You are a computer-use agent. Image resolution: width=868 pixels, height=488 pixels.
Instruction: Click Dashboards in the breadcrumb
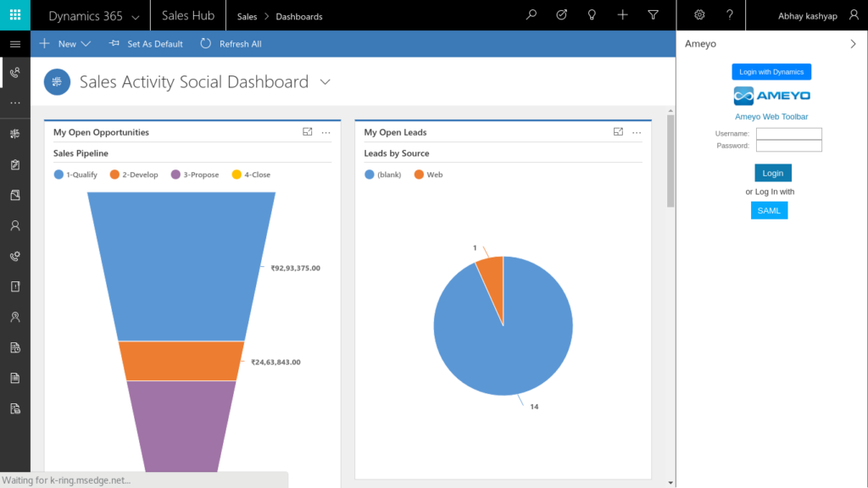point(299,17)
